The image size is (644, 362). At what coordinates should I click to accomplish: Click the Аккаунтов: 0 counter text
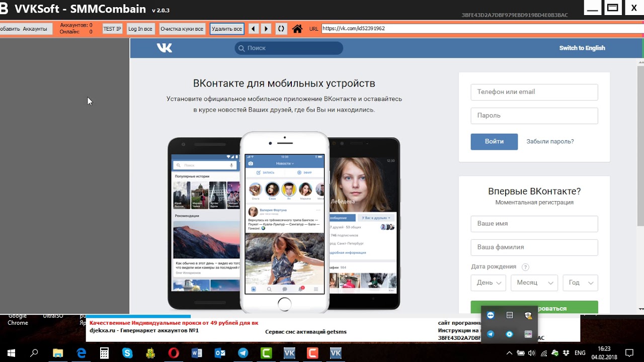click(x=76, y=25)
